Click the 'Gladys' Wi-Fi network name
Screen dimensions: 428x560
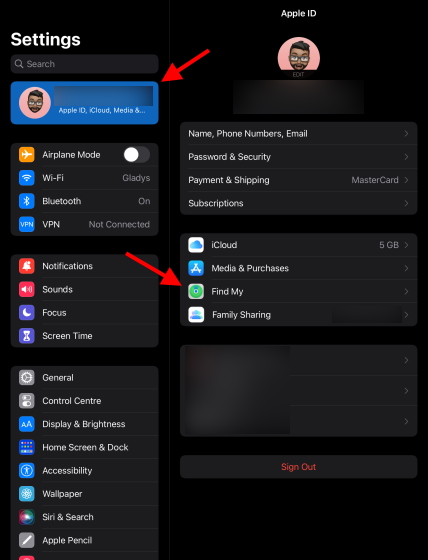pos(136,178)
